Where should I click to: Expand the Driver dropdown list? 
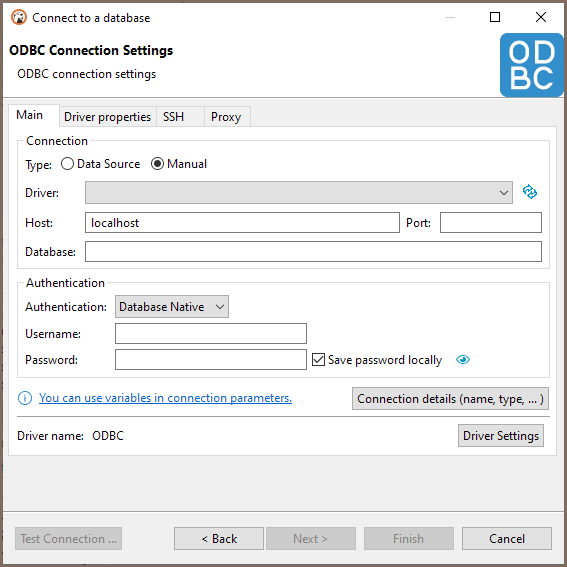click(x=299, y=192)
